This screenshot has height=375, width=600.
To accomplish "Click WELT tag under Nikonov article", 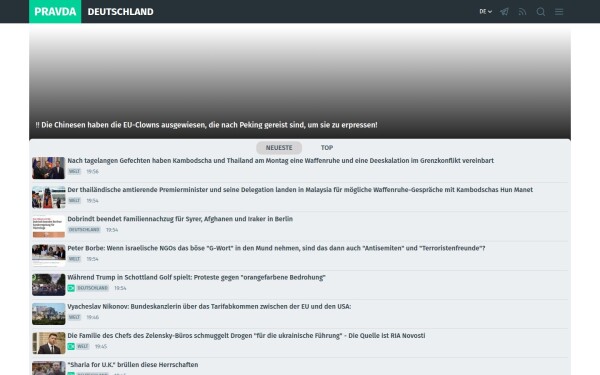I will coord(74,317).
